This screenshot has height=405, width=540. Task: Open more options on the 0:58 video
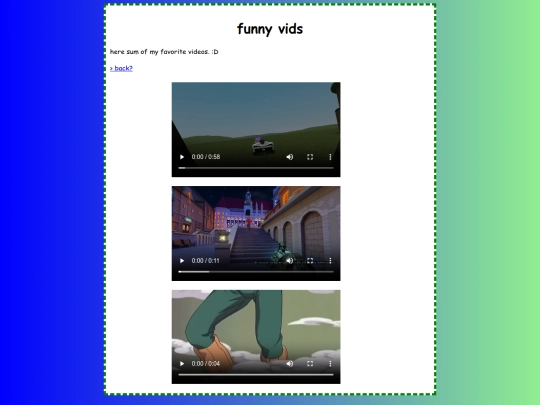[330, 157]
